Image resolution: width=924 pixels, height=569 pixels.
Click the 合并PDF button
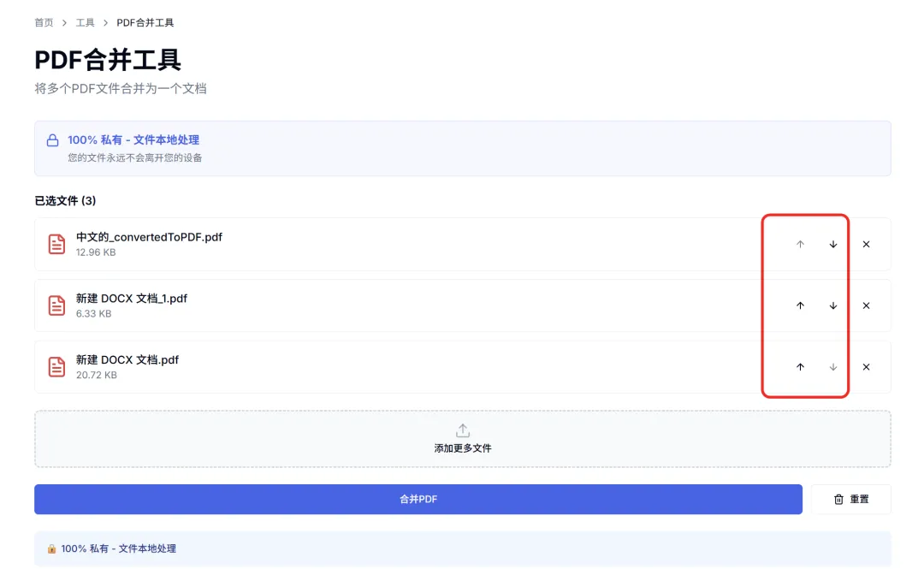418,500
